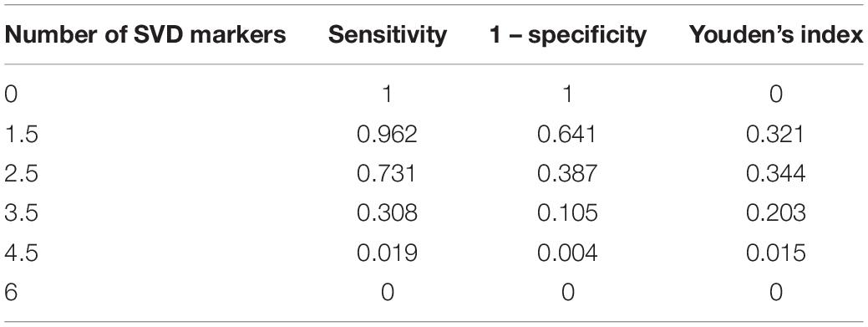868x327 pixels.
Task: Select Youden's index value 0.203
Action: (775, 213)
